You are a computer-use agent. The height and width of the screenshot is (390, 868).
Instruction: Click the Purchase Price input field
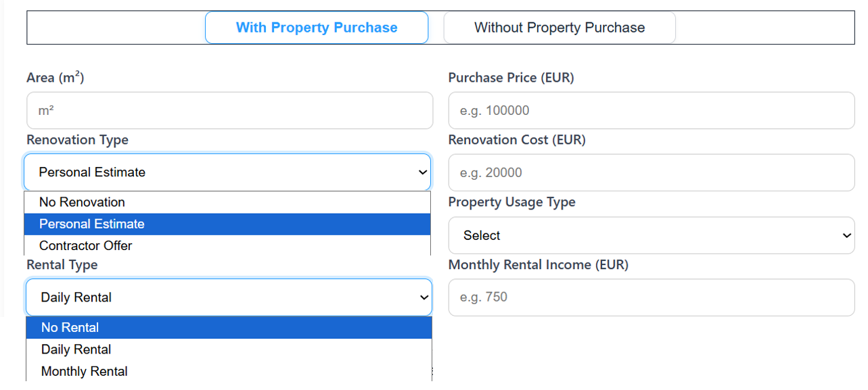tap(651, 110)
